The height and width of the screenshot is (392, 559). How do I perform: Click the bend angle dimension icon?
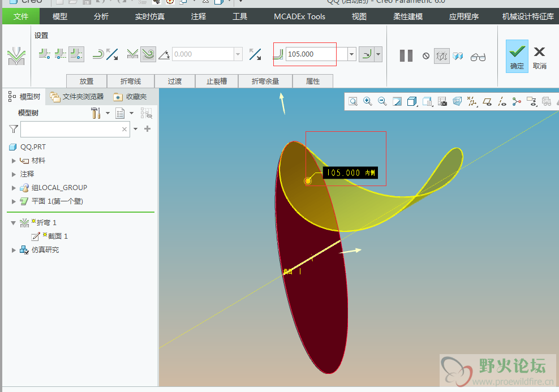point(164,54)
